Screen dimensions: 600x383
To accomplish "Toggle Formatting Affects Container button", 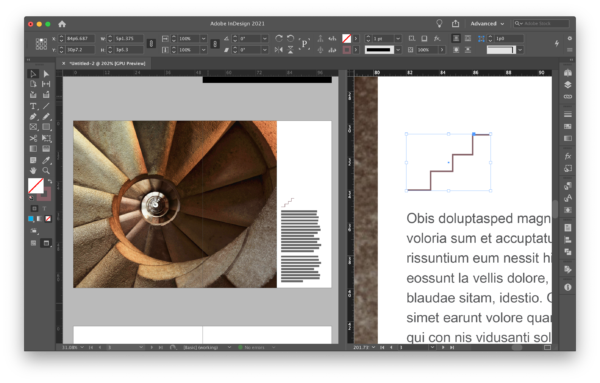I will 34,209.
